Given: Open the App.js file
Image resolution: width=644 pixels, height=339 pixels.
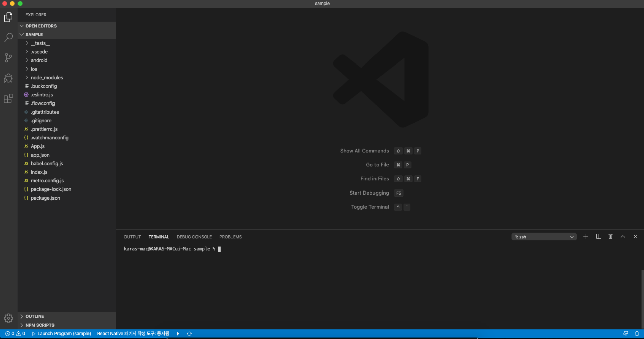Looking at the screenshot, I should (x=67, y=146).
